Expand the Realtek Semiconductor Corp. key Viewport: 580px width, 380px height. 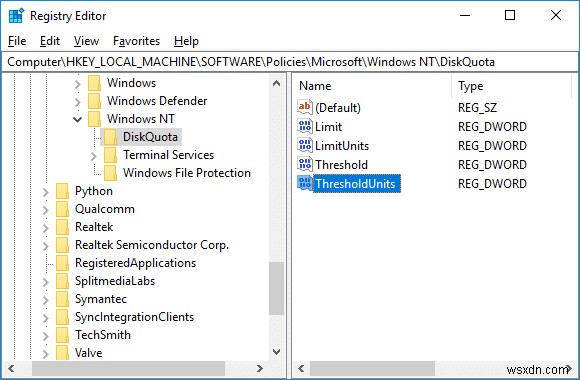(45, 246)
